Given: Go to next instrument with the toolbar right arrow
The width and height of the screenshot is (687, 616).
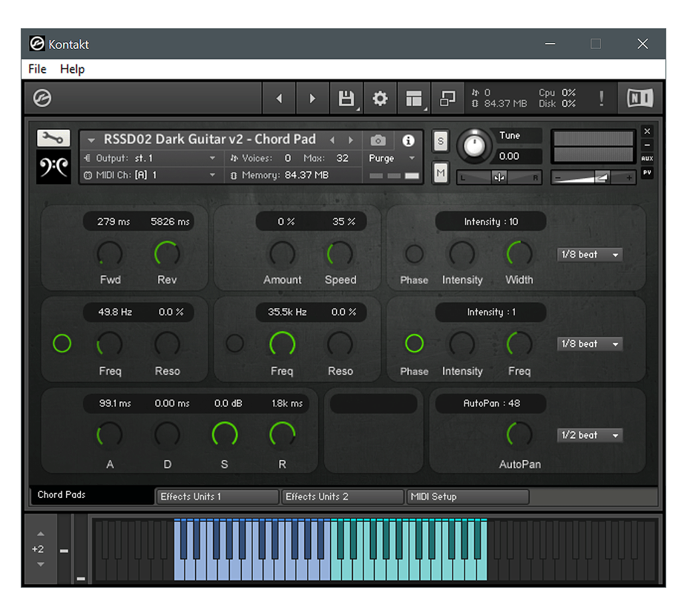Looking at the screenshot, I should (312, 98).
